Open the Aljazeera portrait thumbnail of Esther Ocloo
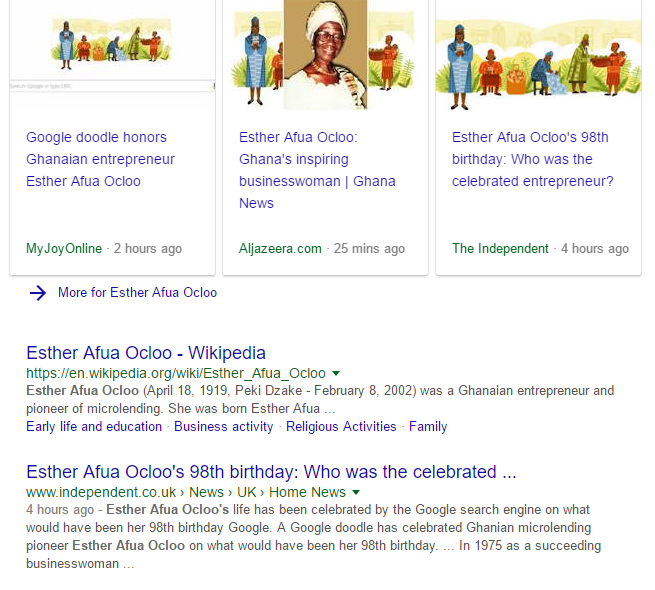 click(x=325, y=55)
